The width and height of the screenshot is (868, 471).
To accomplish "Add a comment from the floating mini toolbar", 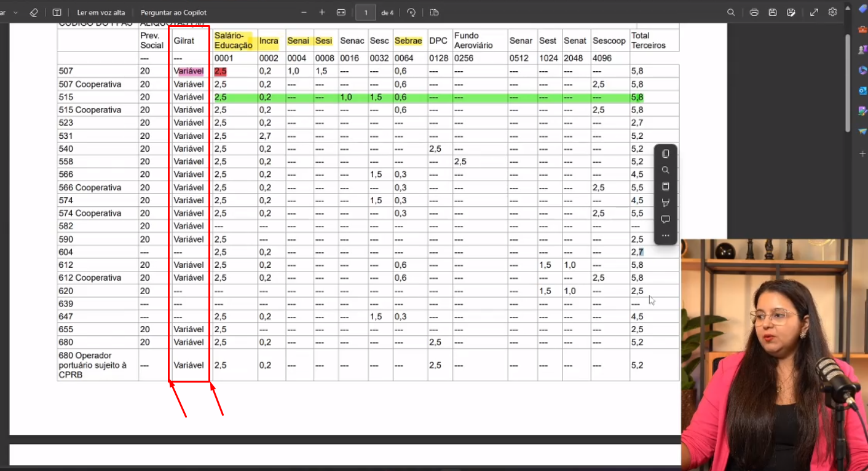I will tap(665, 219).
